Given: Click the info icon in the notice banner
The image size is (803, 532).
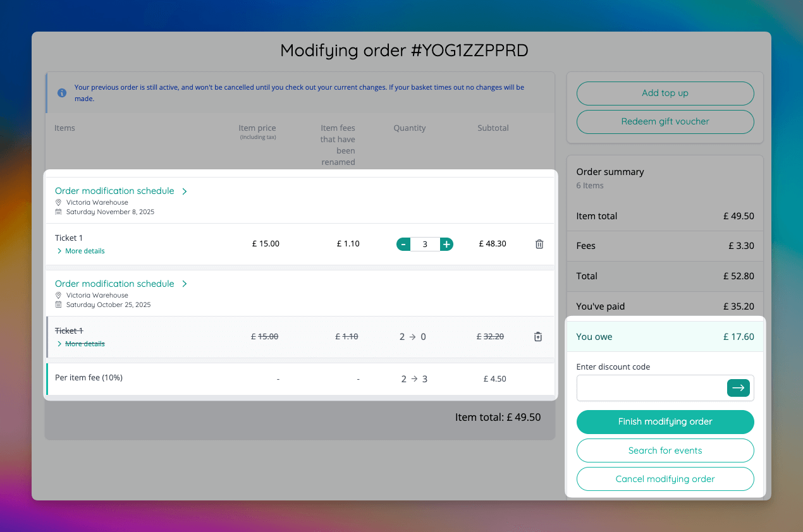Looking at the screenshot, I should (x=61, y=92).
